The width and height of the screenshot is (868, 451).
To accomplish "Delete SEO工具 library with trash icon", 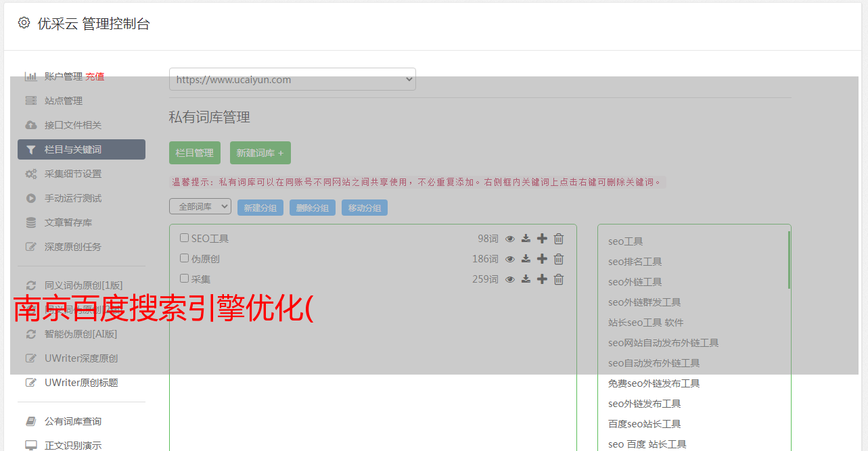I will point(559,239).
